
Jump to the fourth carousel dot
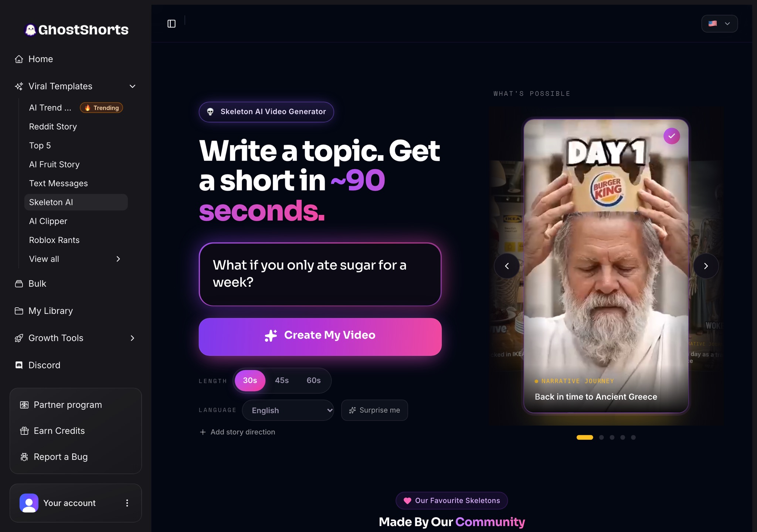(x=623, y=437)
